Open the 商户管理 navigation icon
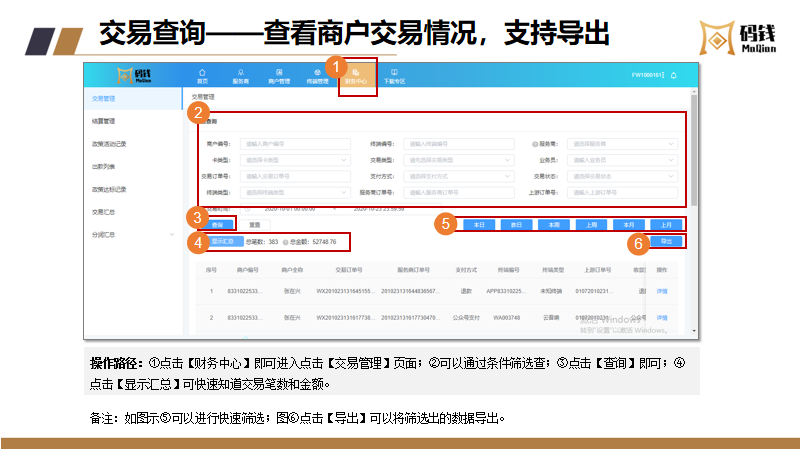This screenshot has width=800, height=450. click(x=278, y=75)
